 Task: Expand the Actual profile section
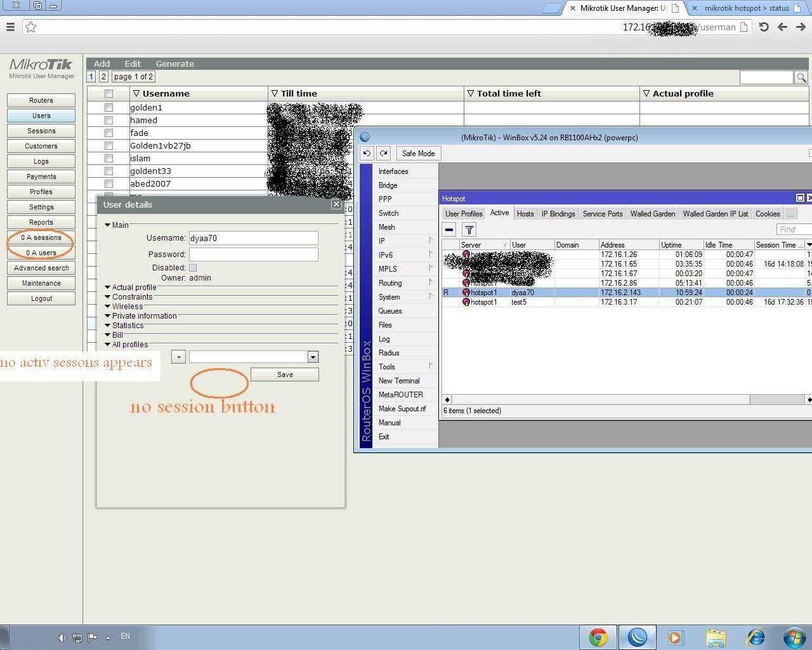point(131,288)
